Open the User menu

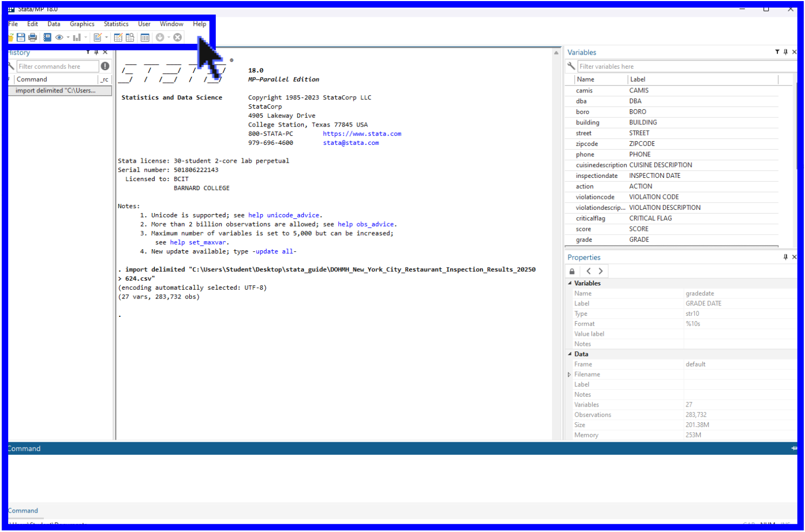(144, 24)
